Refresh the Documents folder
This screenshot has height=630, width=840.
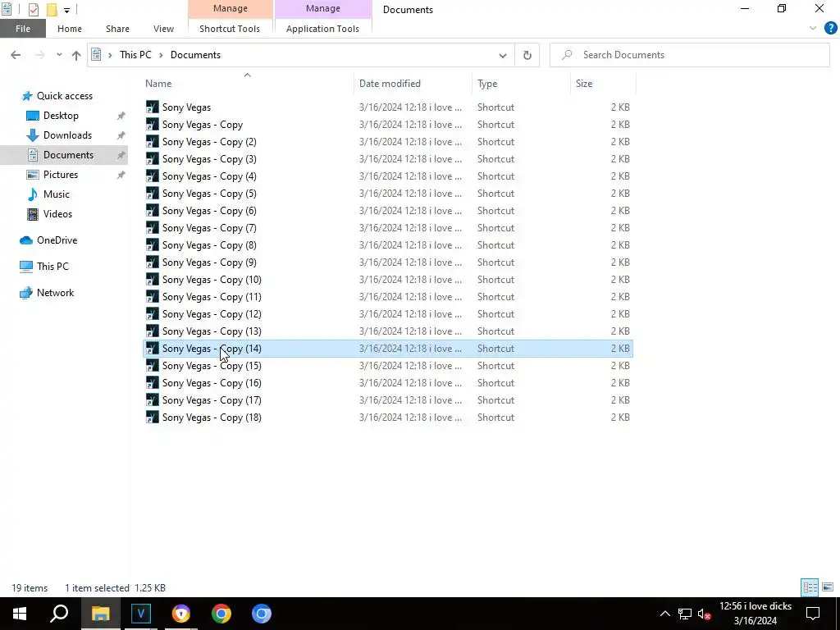(x=527, y=55)
